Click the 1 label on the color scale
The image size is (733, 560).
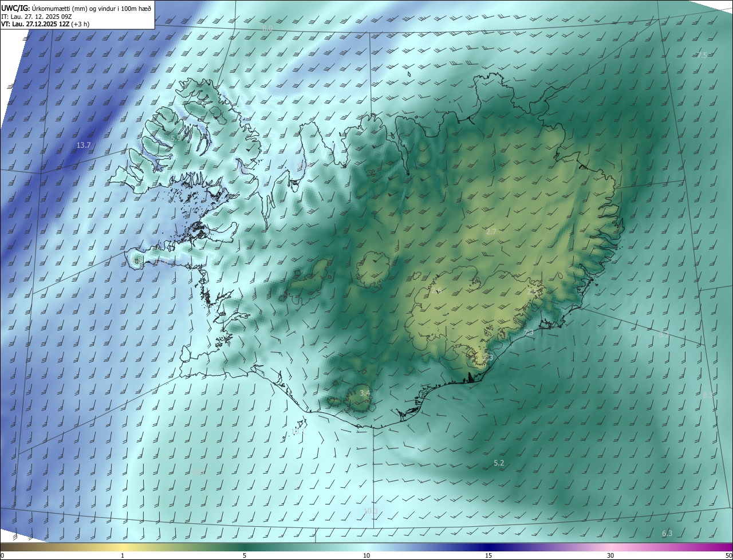pyautogui.click(x=123, y=555)
